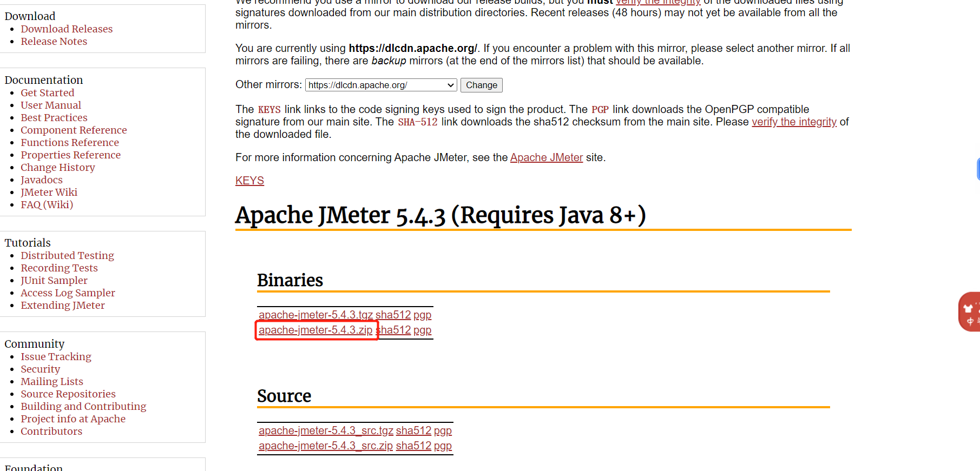Get the sha512 checksum for src.zip
980x471 pixels.
pos(413,446)
